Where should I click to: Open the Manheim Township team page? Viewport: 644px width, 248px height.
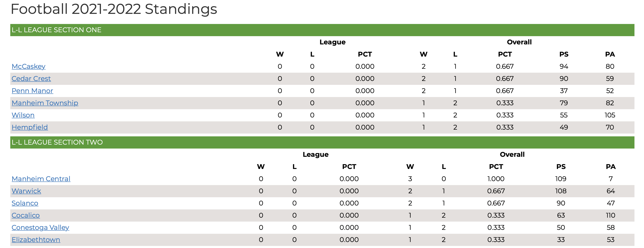[x=45, y=103]
